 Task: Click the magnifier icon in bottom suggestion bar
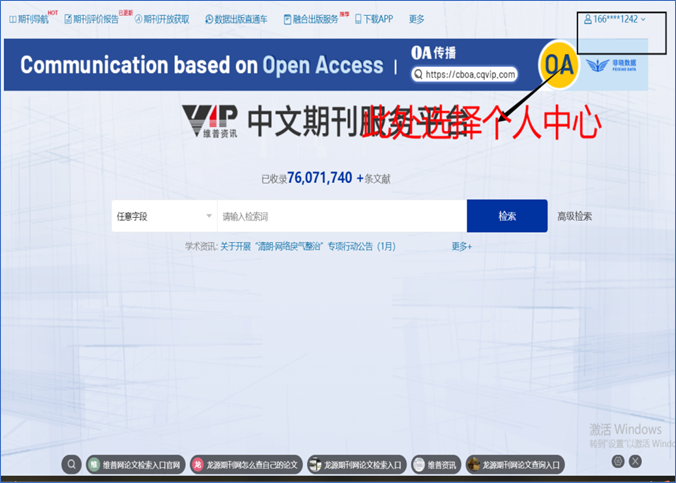click(x=72, y=464)
